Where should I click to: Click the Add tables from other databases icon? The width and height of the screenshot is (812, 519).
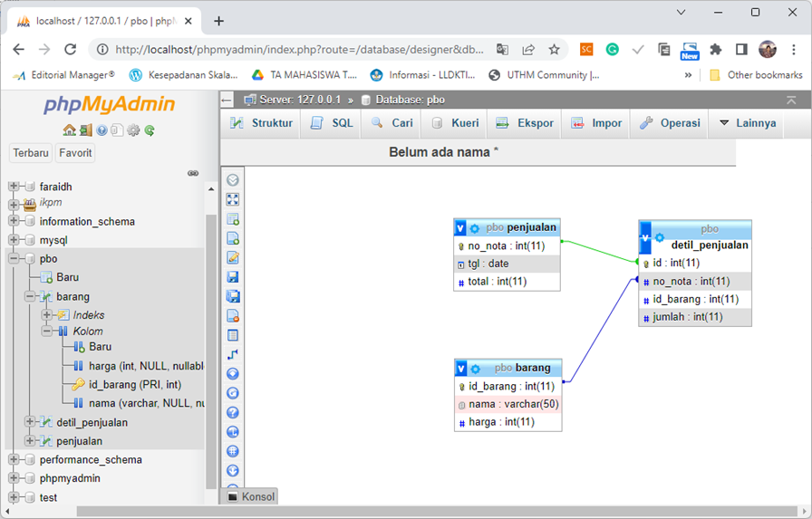pos(233,219)
